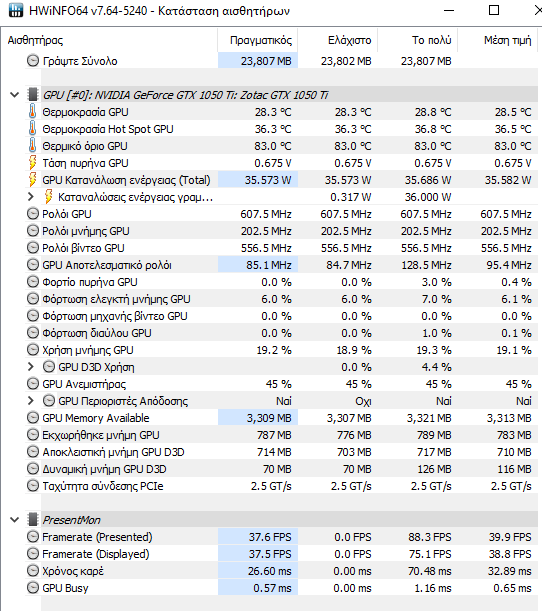Screen dimensions: 542x611
Task: Collapse the NVIDIA GeForce GTX 1050 Ti group
Action: 15,95
